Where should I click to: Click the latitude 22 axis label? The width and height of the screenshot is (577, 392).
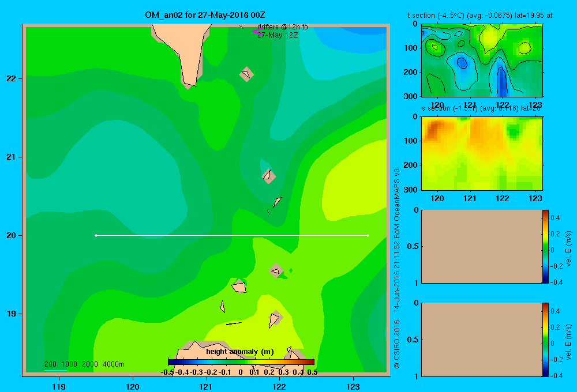click(12, 78)
